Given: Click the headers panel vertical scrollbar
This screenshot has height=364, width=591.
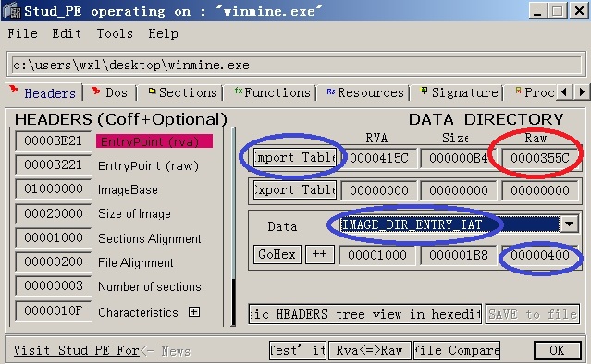Looking at the screenshot, I should (x=234, y=226).
